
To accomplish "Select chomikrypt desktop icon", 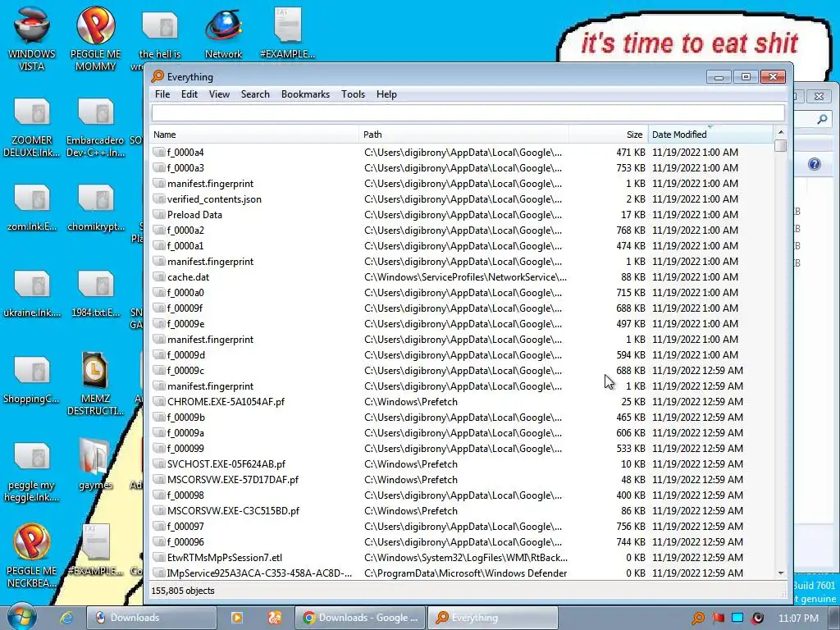I will click(95, 208).
